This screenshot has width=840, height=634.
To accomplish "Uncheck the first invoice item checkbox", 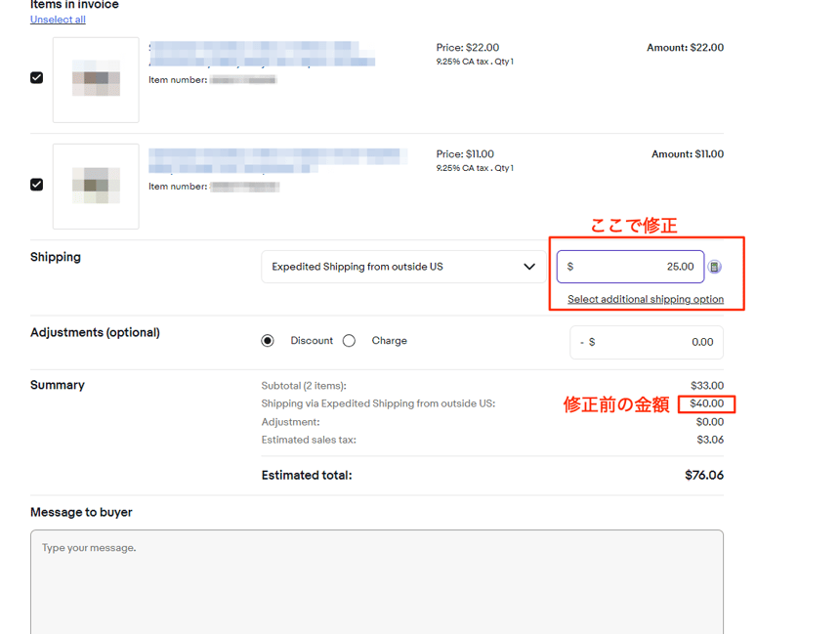I will 37,78.
